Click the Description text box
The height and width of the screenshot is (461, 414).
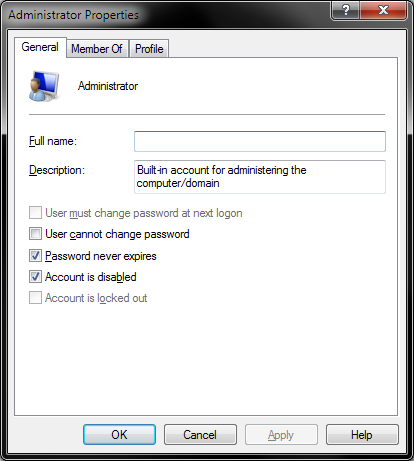[260, 177]
